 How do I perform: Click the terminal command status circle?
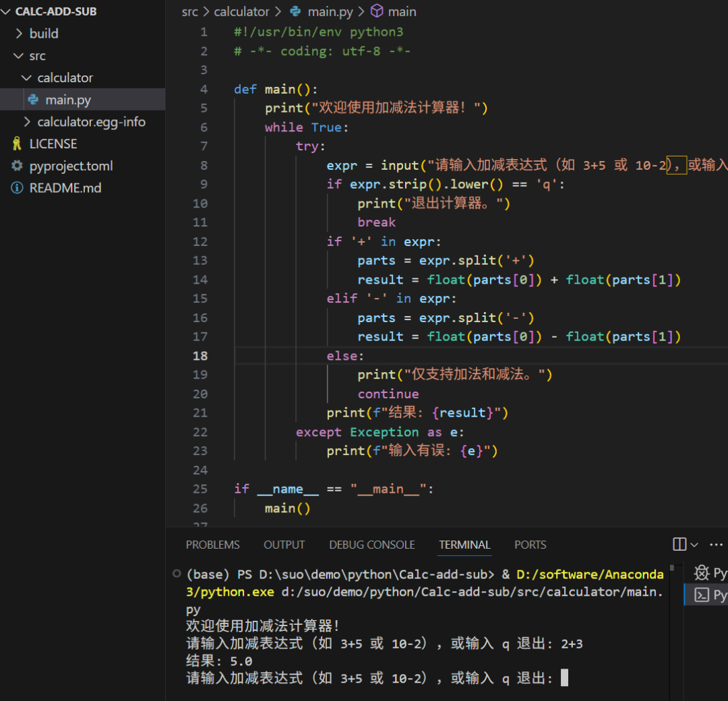tap(177, 574)
